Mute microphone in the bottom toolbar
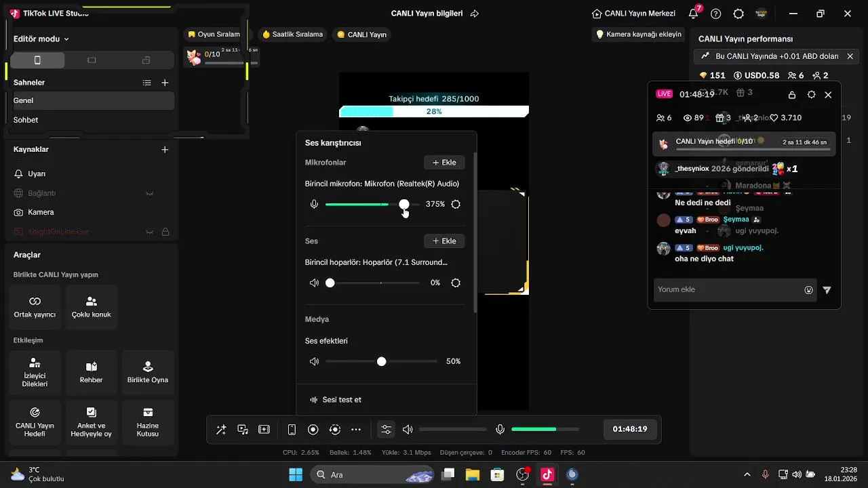This screenshot has height=488, width=868. (x=500, y=430)
